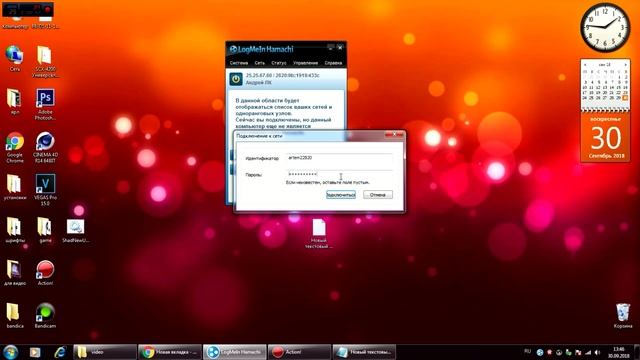The image size is (640, 360).
Task: Select the SCX-4200 folder icon
Action: coord(45,62)
